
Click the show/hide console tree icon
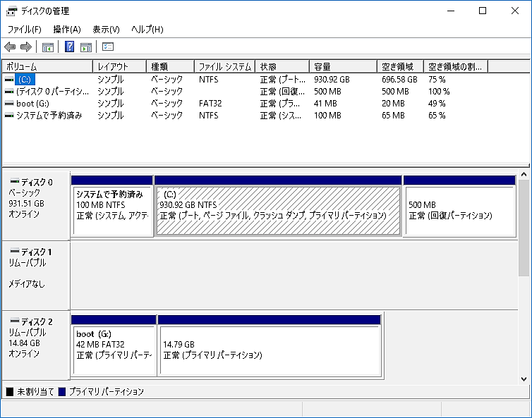tap(48, 47)
